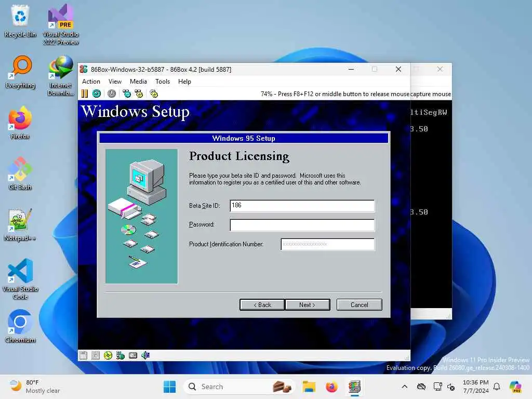532x399 pixels.
Task: Open File Explorer from taskbar
Action: click(x=309, y=387)
